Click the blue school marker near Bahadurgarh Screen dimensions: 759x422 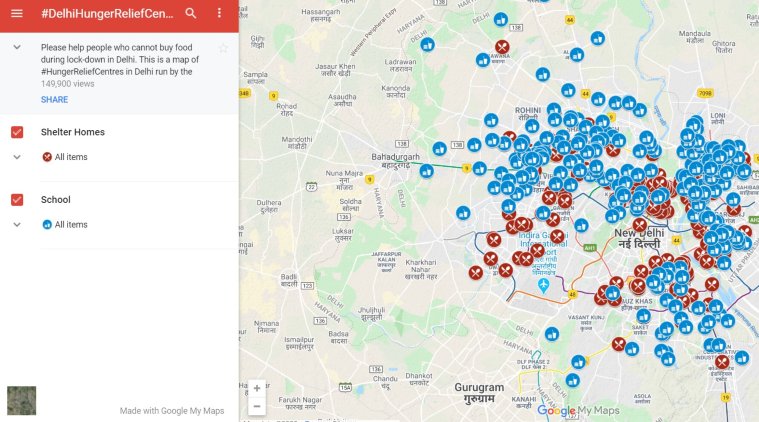coord(427,171)
